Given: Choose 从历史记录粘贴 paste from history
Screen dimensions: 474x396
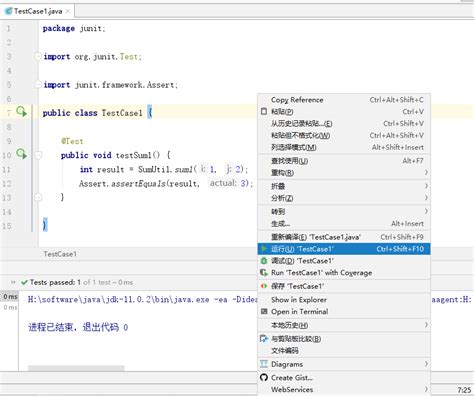Looking at the screenshot, I should point(344,124).
